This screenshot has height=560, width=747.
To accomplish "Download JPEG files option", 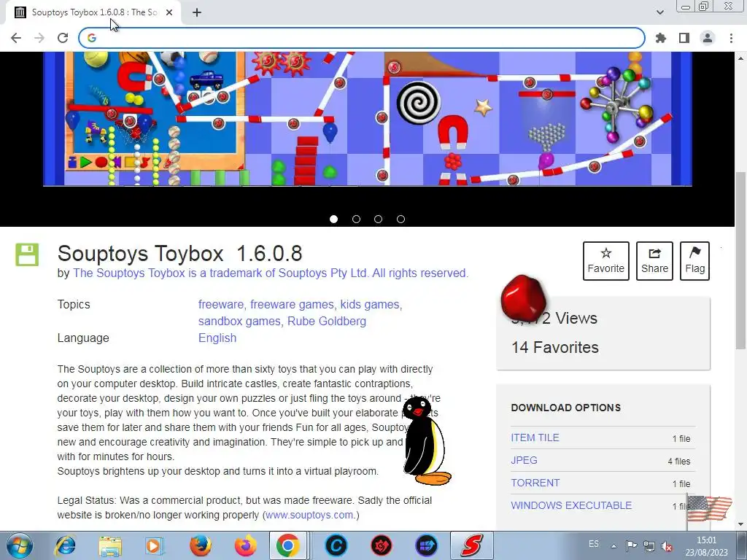I will [524, 461].
